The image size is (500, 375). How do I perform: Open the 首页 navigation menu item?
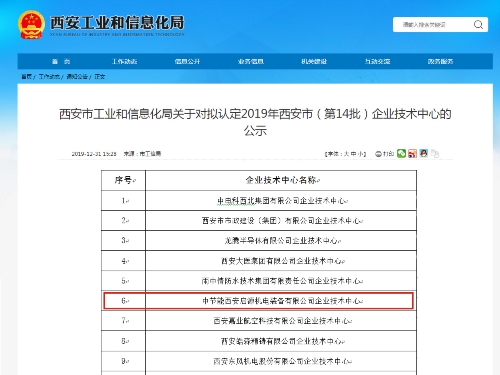[x=61, y=61]
